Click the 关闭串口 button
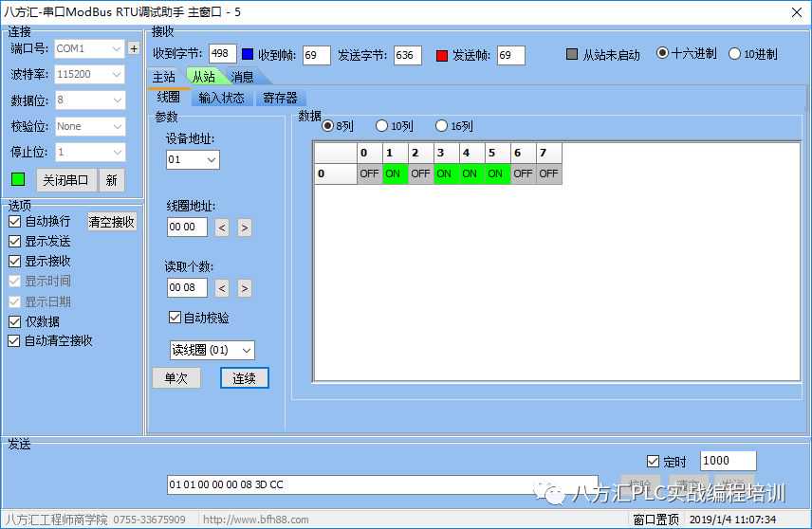Screen dimensions: 812x529 pos(66,180)
